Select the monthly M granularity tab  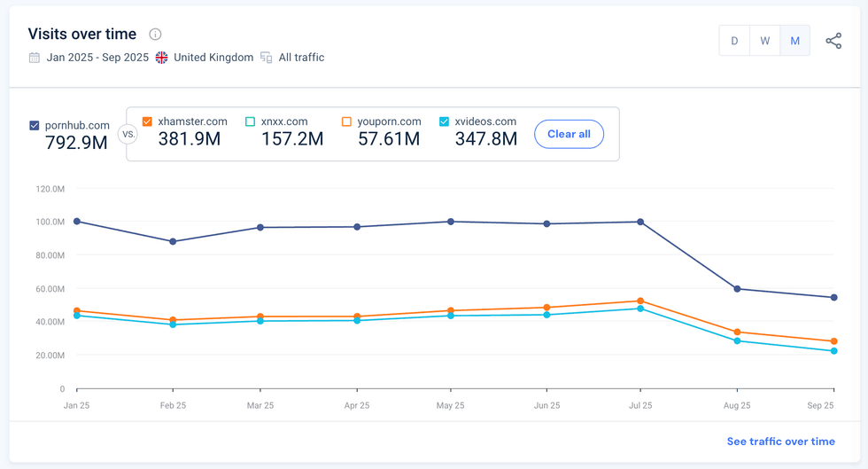pyautogui.click(x=795, y=41)
